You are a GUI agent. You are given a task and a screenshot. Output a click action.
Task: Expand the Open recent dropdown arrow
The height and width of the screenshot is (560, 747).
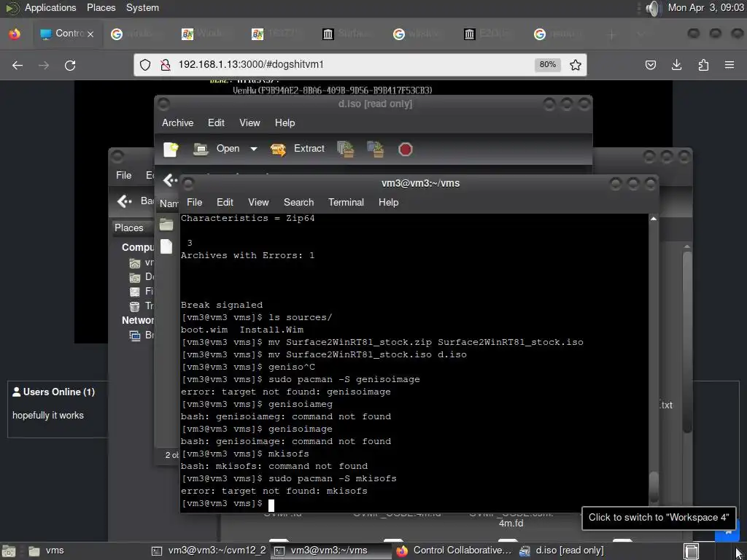coord(254,149)
